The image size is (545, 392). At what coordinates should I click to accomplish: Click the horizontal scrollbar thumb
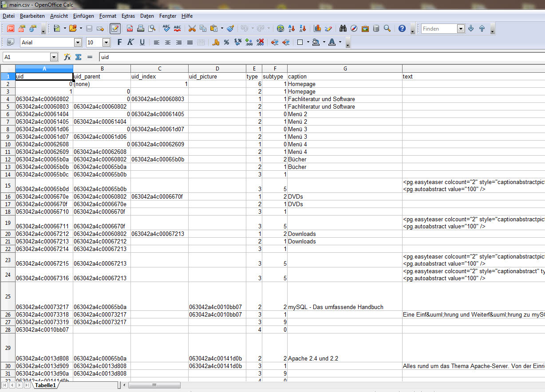click(154, 385)
